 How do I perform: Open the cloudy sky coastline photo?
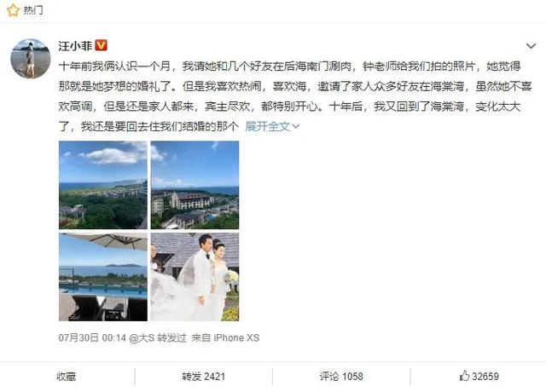[103, 185]
